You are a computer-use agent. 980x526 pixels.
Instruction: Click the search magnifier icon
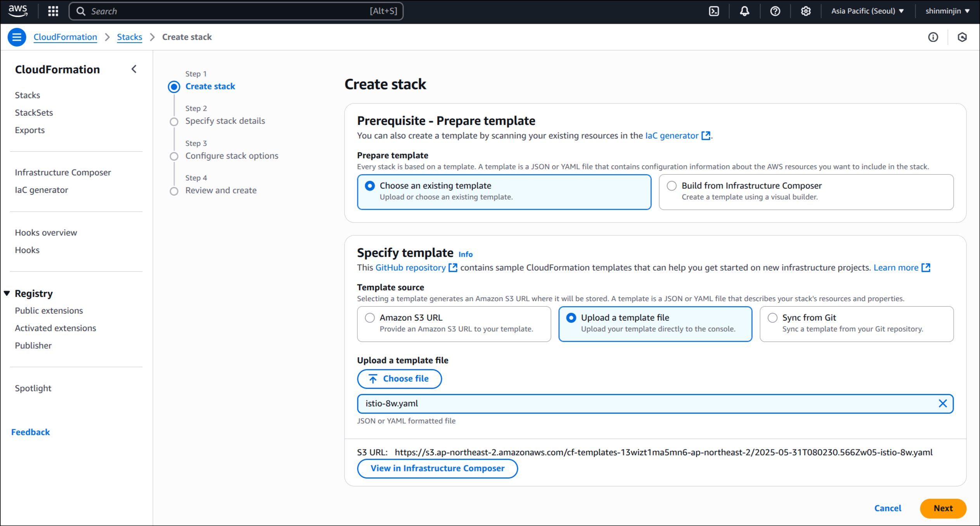click(81, 11)
